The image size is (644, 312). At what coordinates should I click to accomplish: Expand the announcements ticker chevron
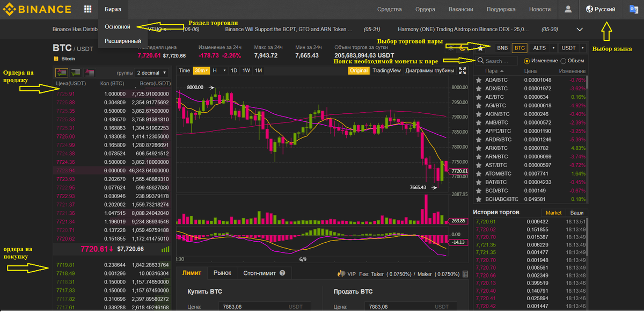(x=580, y=29)
